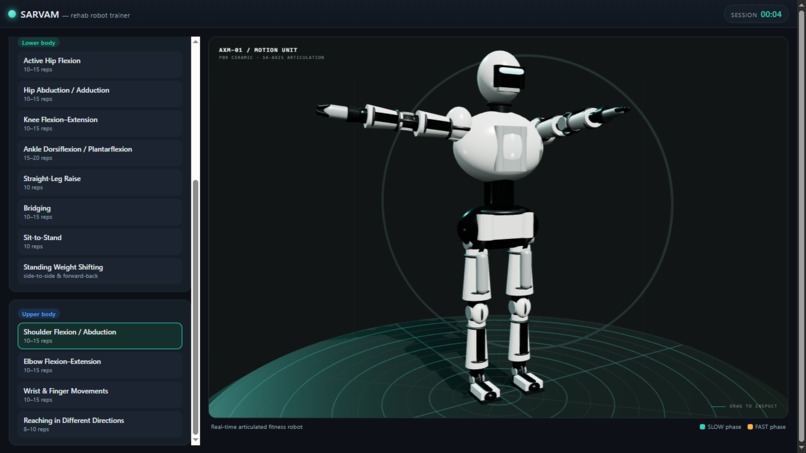The image size is (806, 453).
Task: Choose Hip Abduction / Adduction exercise
Action: [100, 94]
